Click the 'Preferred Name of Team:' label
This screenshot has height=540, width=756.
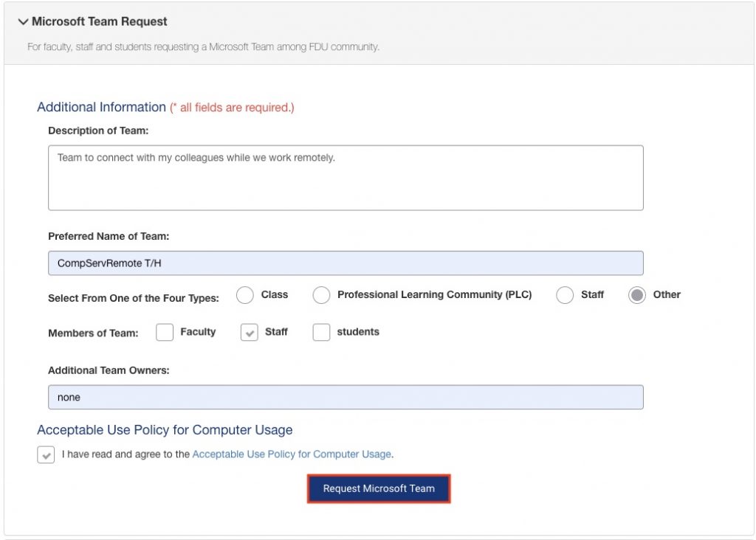tap(109, 236)
